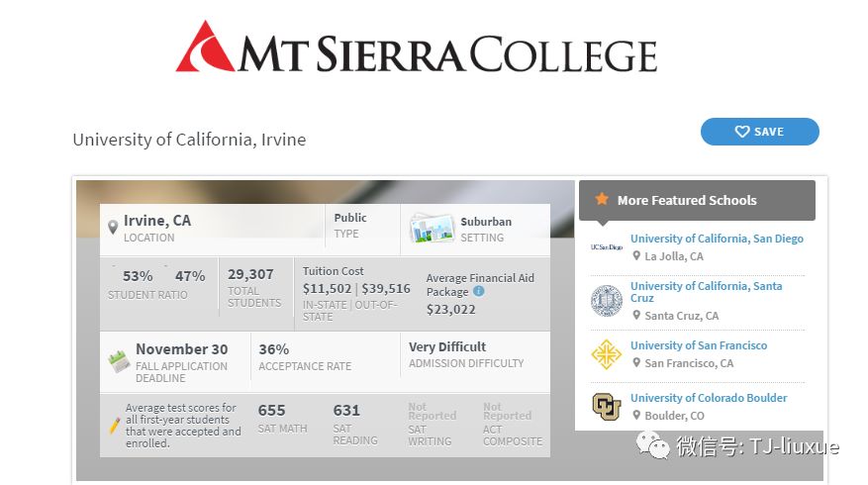Click the UC San Diego logo

tap(606, 246)
